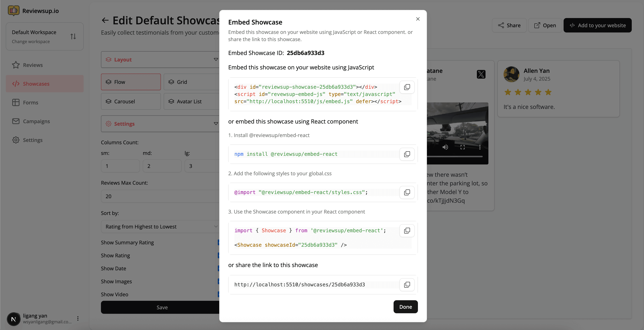Click the video progress bar
Screen dimensions: 644x330
[x=455, y=157]
